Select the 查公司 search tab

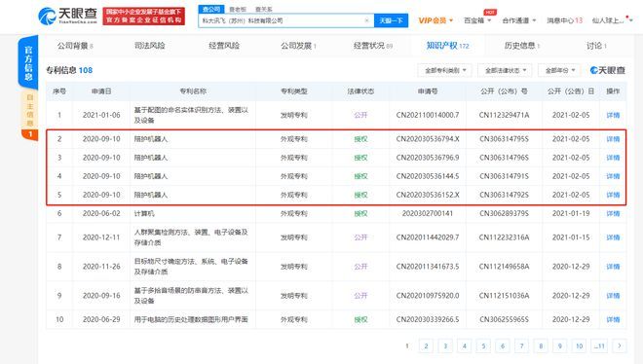click(x=211, y=9)
